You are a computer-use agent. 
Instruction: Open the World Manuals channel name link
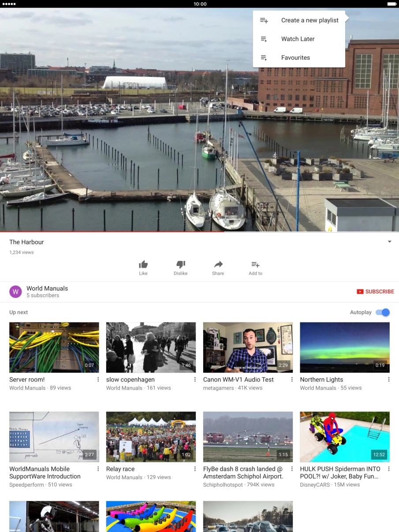coord(47,288)
